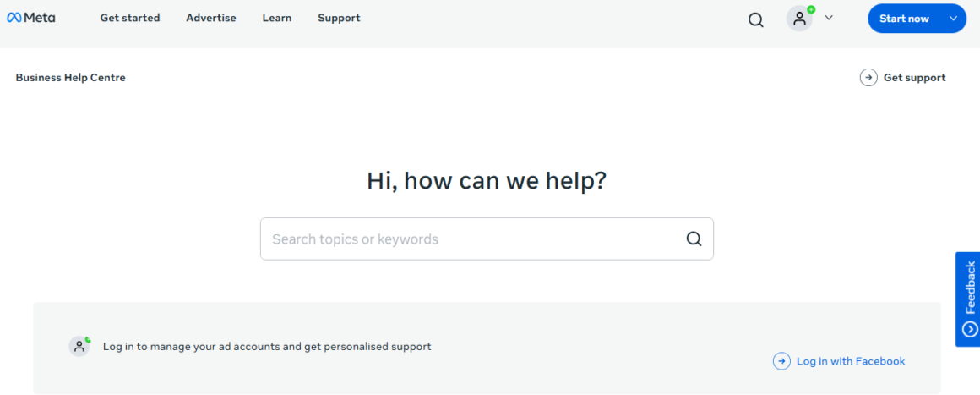This screenshot has height=395, width=980.
Task: Expand the Start now dropdown chevron
Action: pyautogui.click(x=953, y=19)
